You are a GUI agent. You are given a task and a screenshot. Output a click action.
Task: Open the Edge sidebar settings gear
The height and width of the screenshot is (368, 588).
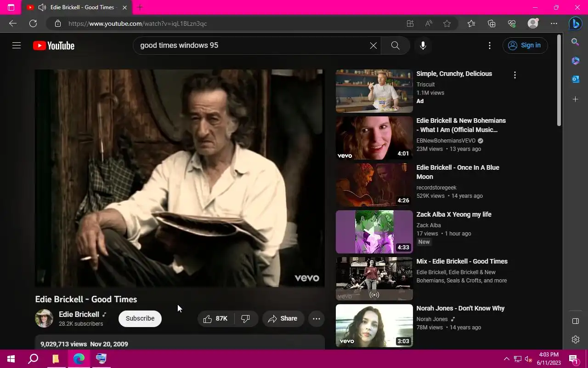(x=575, y=339)
